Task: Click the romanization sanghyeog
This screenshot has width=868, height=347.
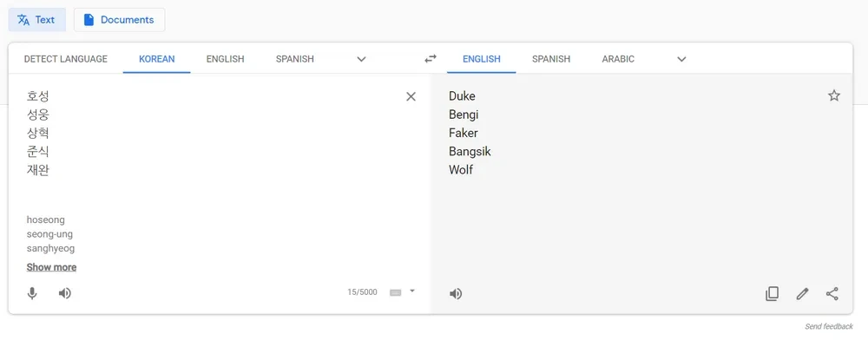Action: coord(50,248)
